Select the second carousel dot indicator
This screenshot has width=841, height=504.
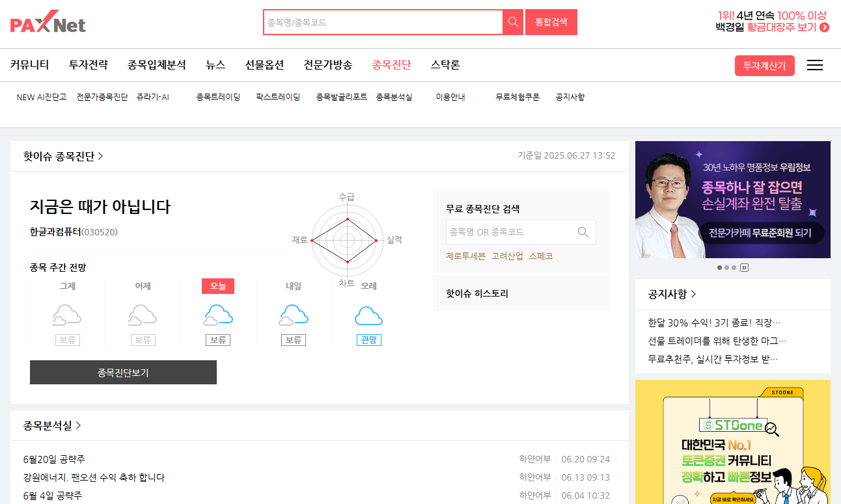pos(727,267)
